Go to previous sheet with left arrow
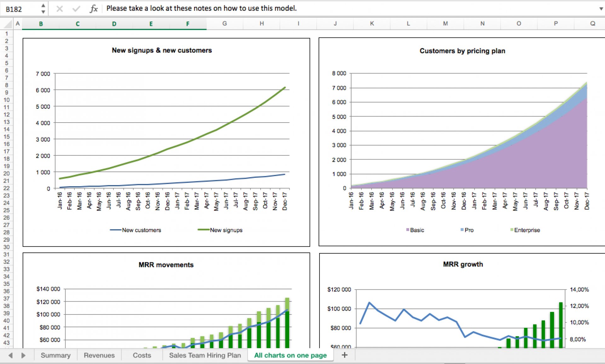This screenshot has height=364, width=605. point(10,355)
